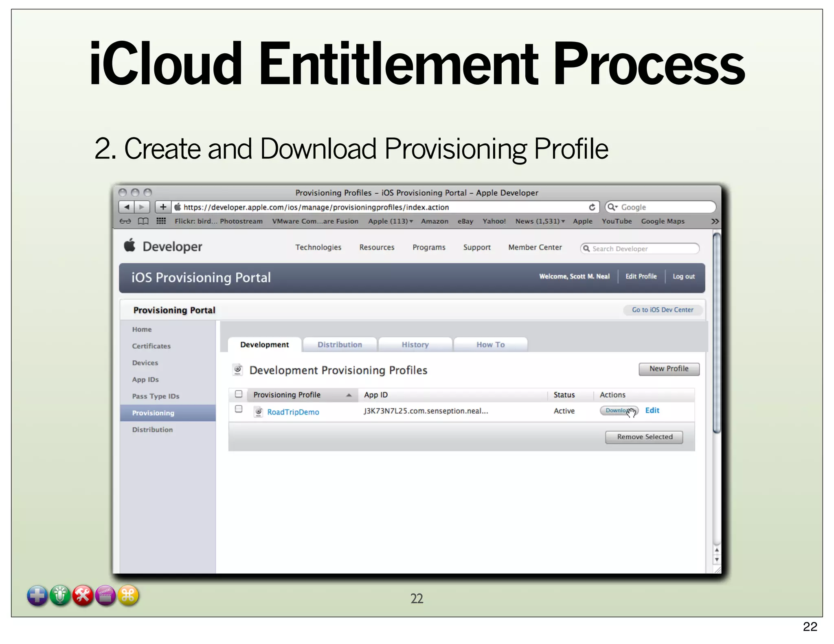Switch to the History tab
This screenshot has width=834, height=644.
coord(415,344)
